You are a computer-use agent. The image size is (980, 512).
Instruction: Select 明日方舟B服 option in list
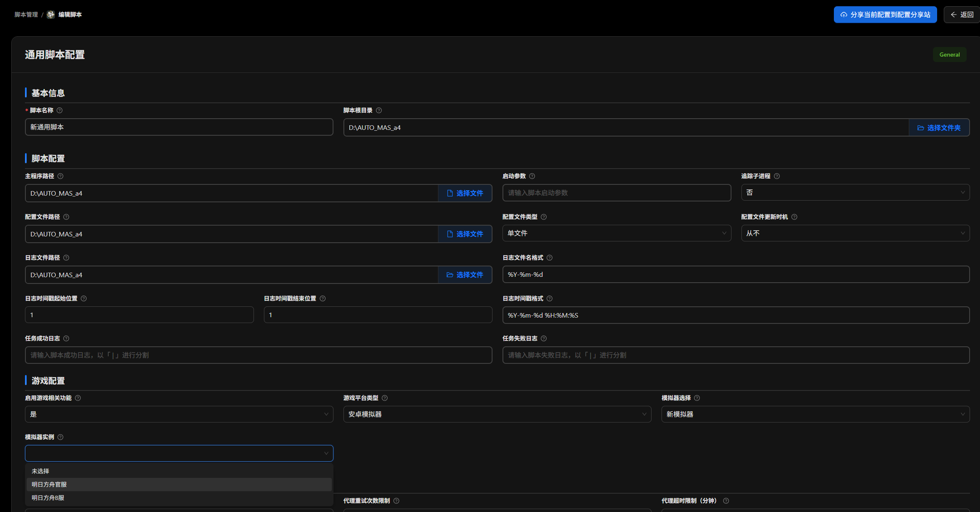(48, 498)
